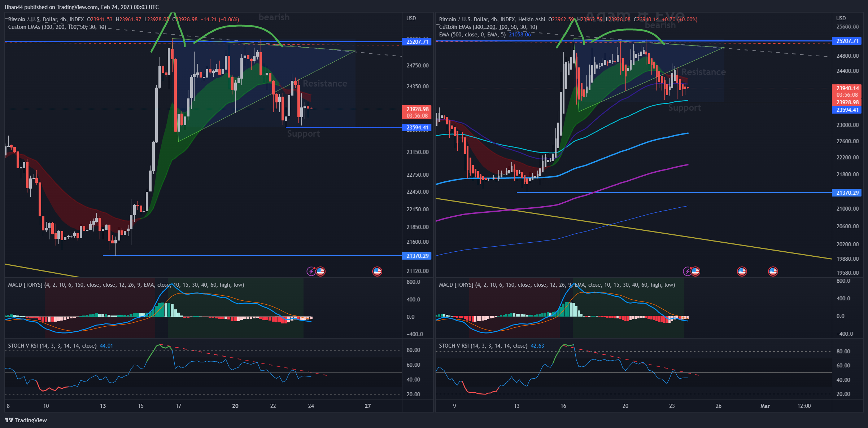Open the standalone US flag event on the candlestick chart
Image resolution: width=868 pixels, height=428 pixels.
377,271
